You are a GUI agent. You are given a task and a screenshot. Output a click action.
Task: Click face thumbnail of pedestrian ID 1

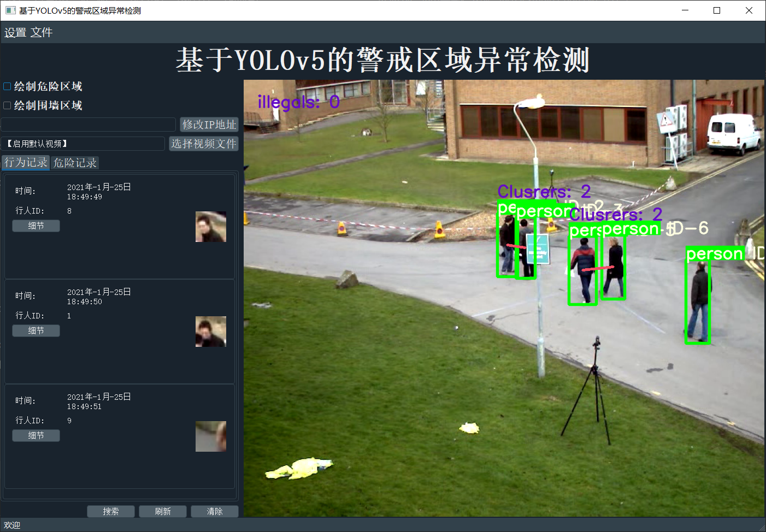click(x=211, y=332)
